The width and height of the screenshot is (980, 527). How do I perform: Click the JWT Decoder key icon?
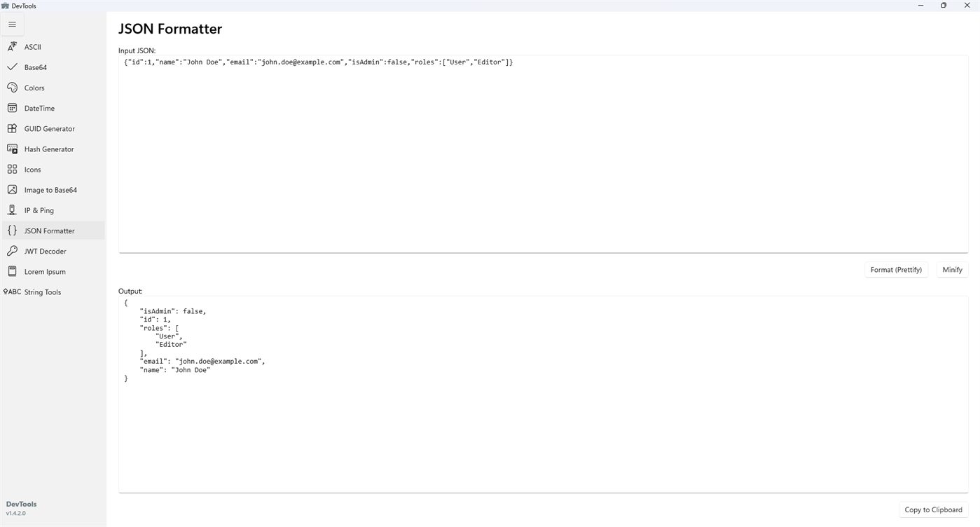12,250
